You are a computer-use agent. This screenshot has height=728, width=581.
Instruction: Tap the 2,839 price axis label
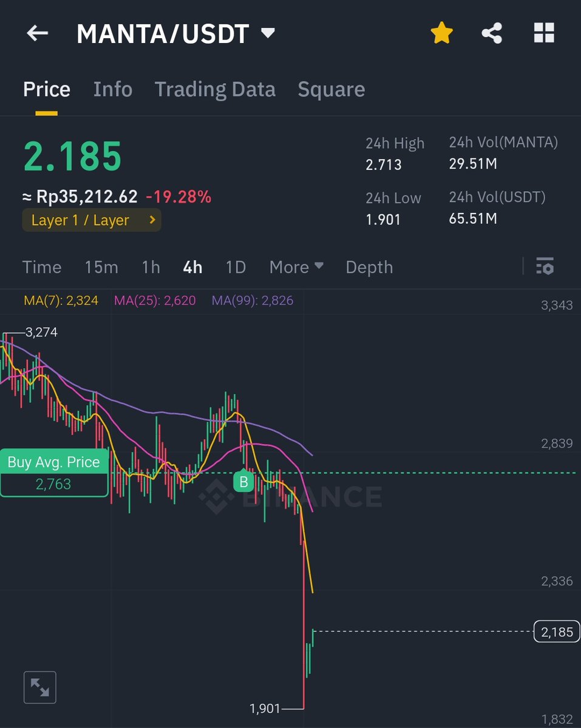557,443
